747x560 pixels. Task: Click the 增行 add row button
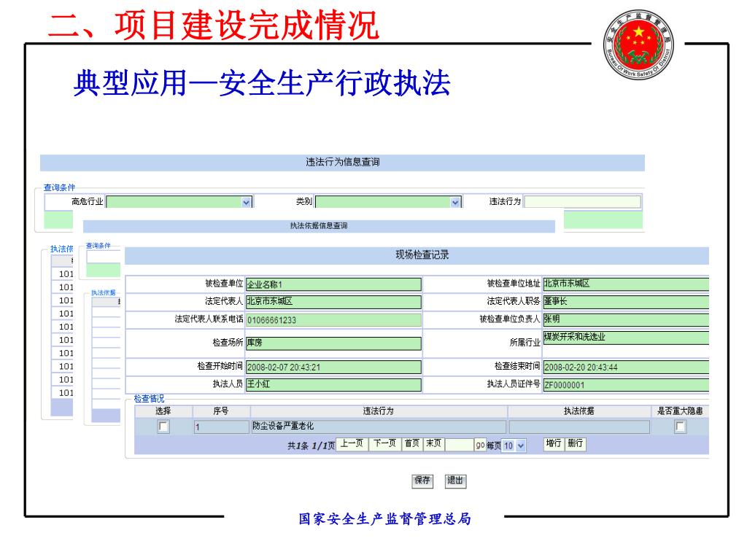[554, 444]
